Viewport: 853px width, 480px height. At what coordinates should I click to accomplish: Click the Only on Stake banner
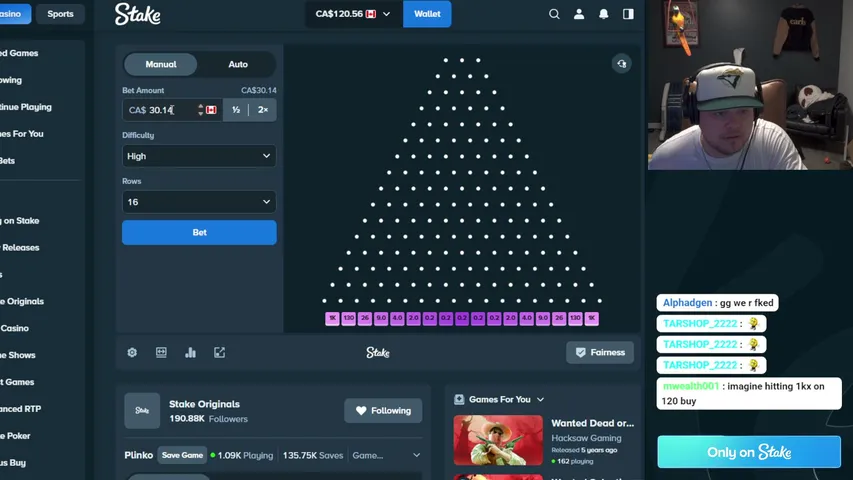[749, 452]
